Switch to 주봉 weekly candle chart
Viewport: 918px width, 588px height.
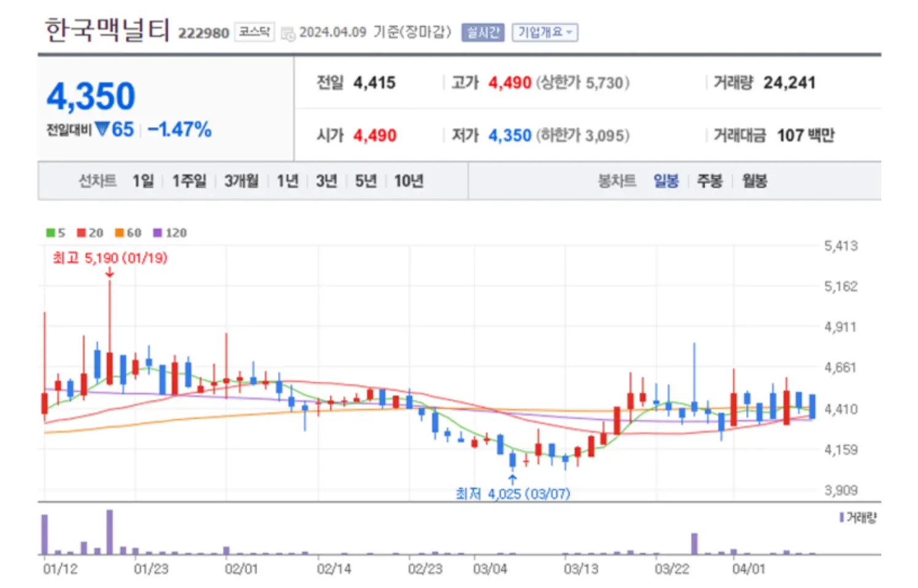click(x=710, y=181)
